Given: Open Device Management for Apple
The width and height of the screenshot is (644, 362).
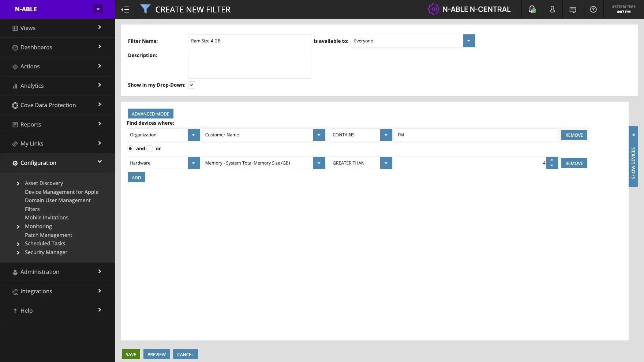Looking at the screenshot, I should [x=61, y=192].
